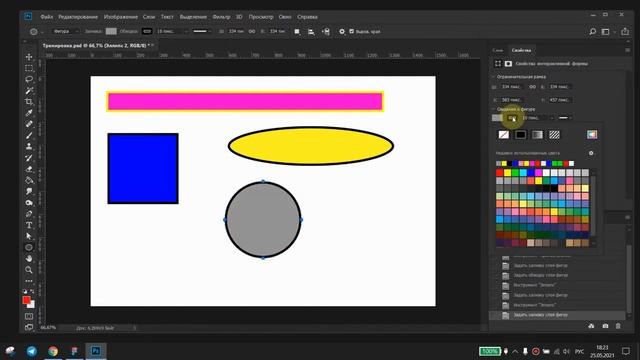Select the Rectangular Marquee tool
This screenshot has width=640, height=360.
click(29, 68)
